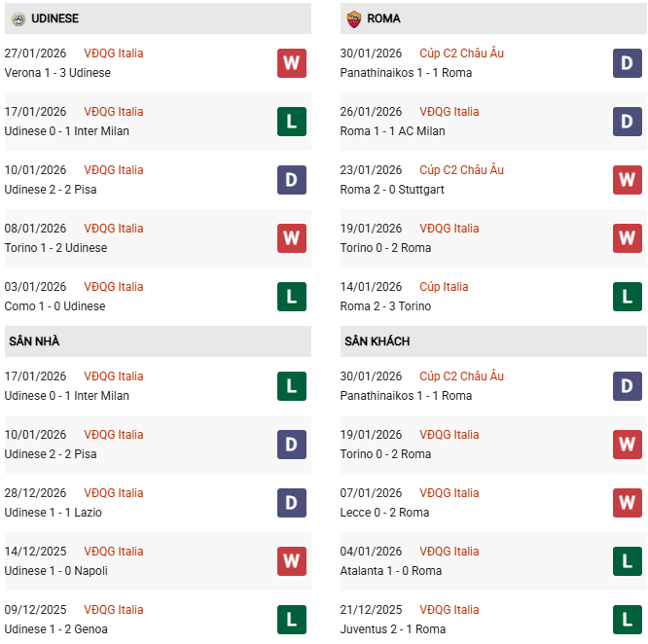Image resolution: width=648 pixels, height=644 pixels.
Task: Click the L badge for Atalanta 1-0 Roma
Action: (628, 561)
